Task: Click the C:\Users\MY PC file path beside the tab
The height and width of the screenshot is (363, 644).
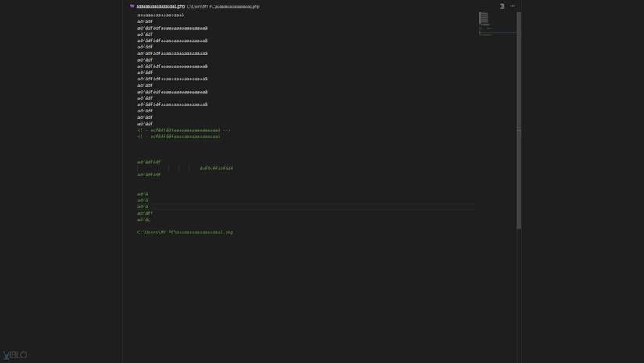Action: pos(223,6)
